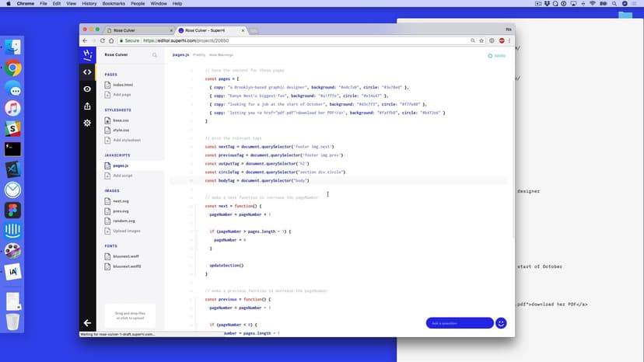Click Add script under Javascripts

point(124,176)
